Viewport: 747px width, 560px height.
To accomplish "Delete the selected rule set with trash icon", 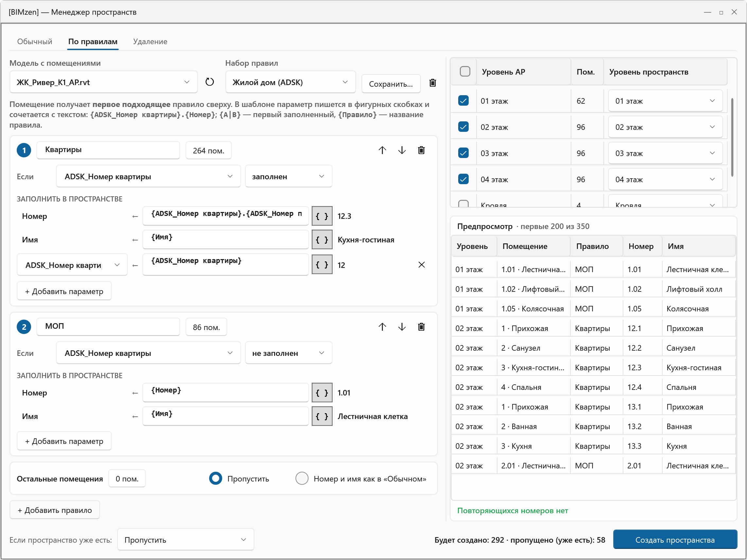I will click(x=433, y=83).
